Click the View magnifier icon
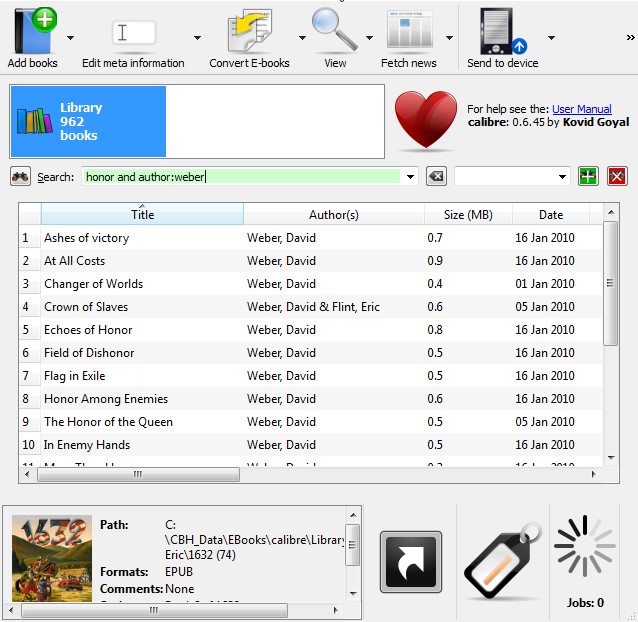The image size is (638, 622). pos(334,30)
